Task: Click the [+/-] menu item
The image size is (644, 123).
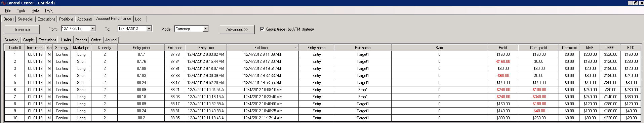Action: click(49, 10)
